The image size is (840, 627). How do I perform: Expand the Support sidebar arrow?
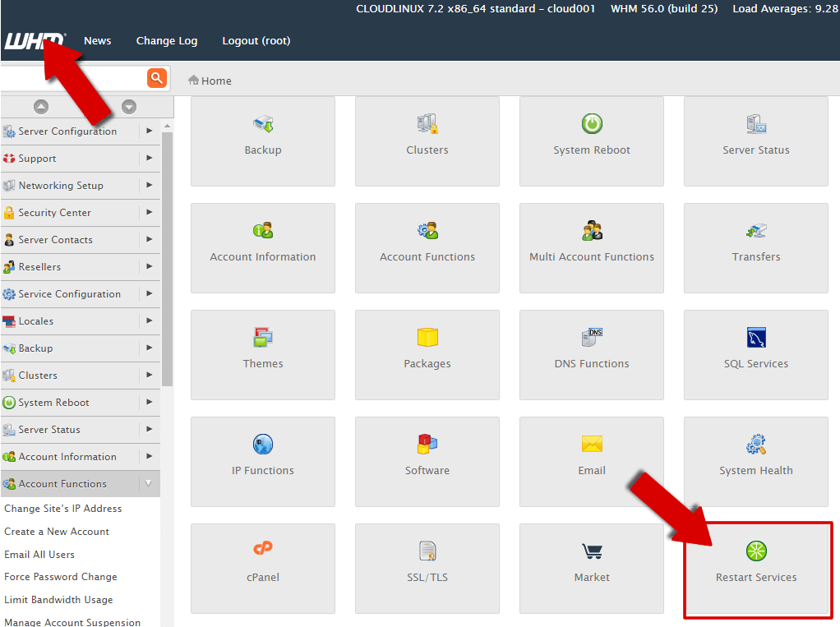tap(149, 158)
